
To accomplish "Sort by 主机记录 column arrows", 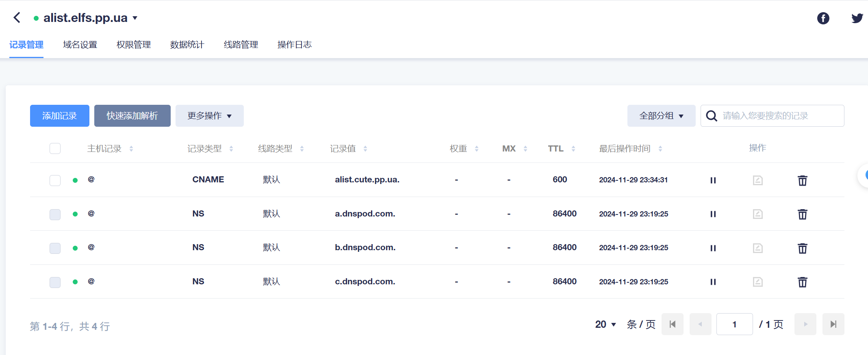I will coord(131,149).
